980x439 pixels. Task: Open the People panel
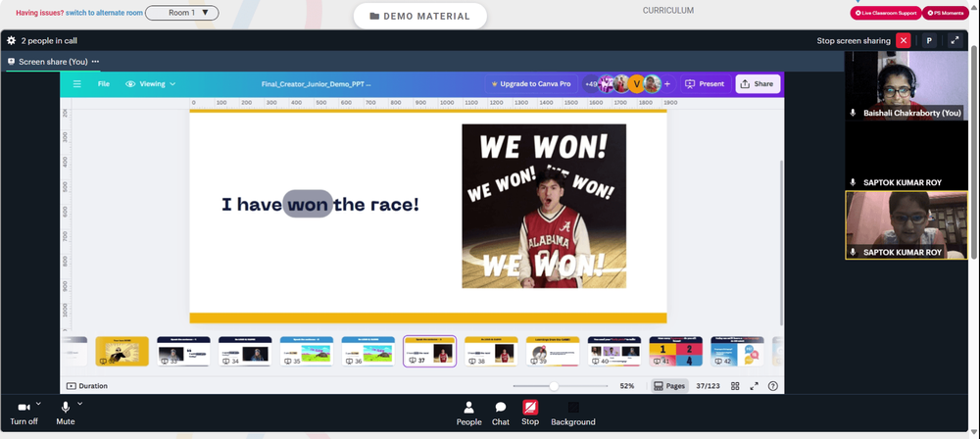coord(468,414)
